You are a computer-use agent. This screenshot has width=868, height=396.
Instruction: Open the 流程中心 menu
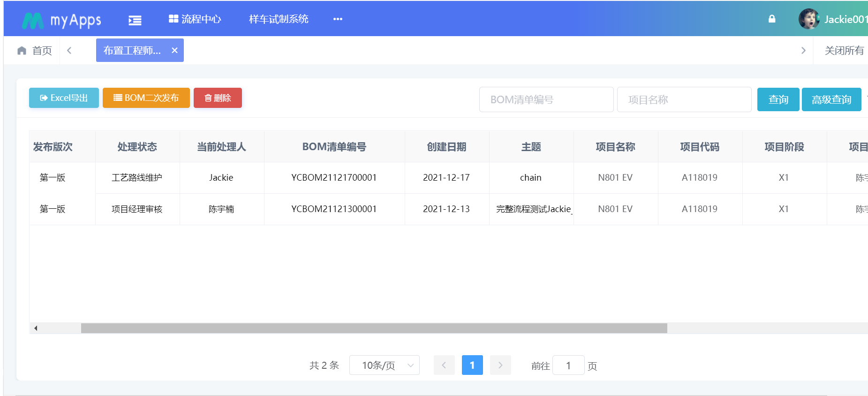tap(195, 19)
